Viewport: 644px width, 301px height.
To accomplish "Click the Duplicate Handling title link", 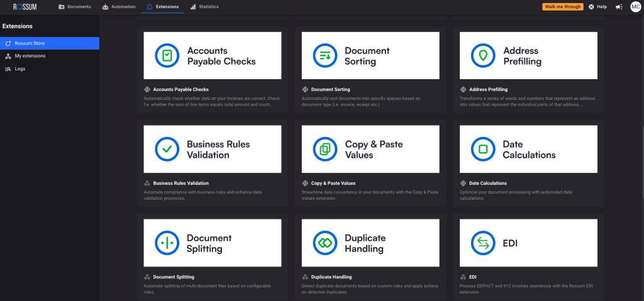I will click(x=331, y=276).
